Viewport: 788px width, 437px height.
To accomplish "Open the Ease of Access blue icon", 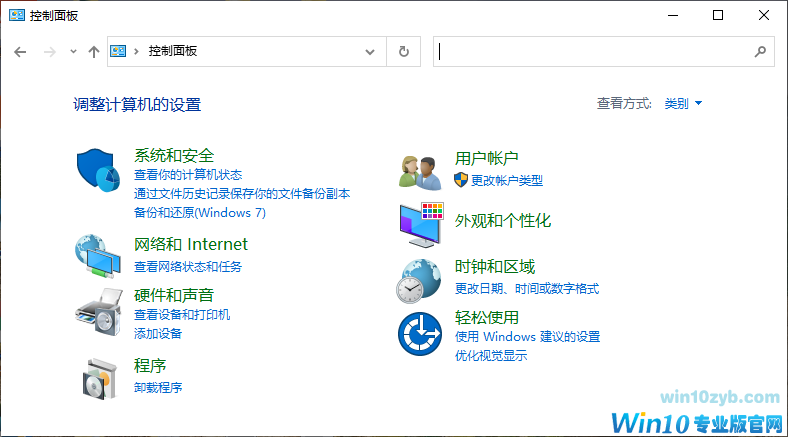I will (x=420, y=334).
